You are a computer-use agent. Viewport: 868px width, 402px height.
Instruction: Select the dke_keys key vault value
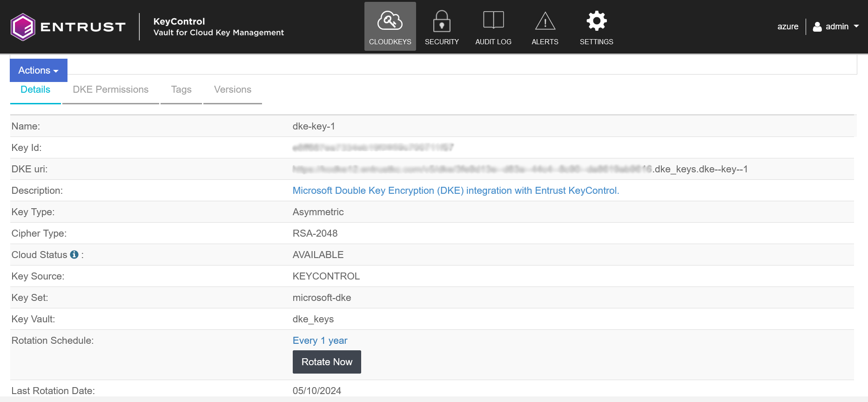click(313, 319)
